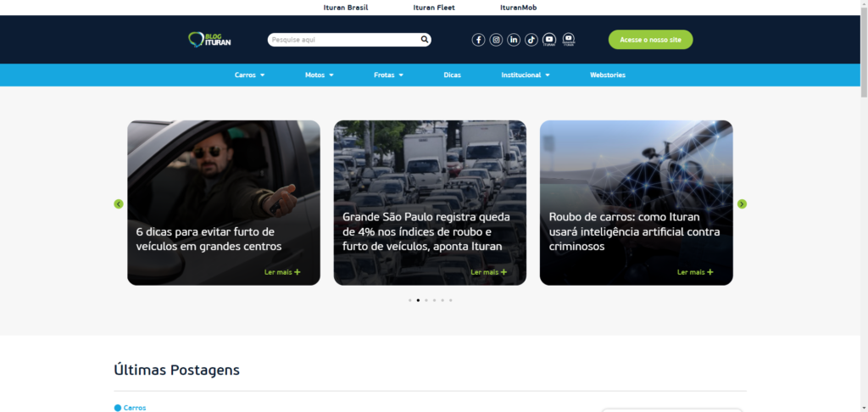Screen dimensions: 868x412
Task: Click the Ituran Fleet top link
Action: point(434,8)
